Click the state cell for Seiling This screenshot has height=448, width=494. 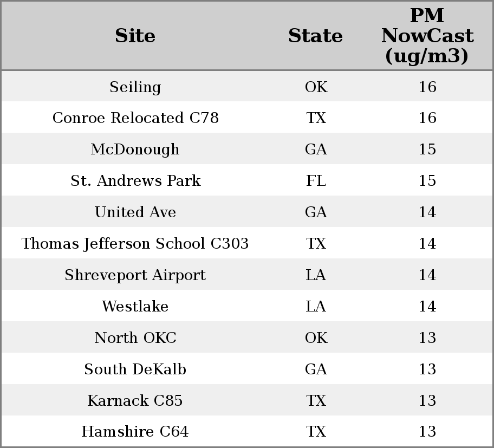coord(316,87)
